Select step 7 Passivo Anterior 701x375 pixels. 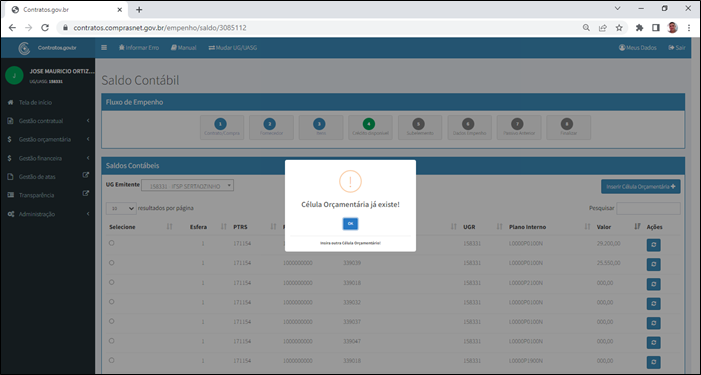point(519,127)
